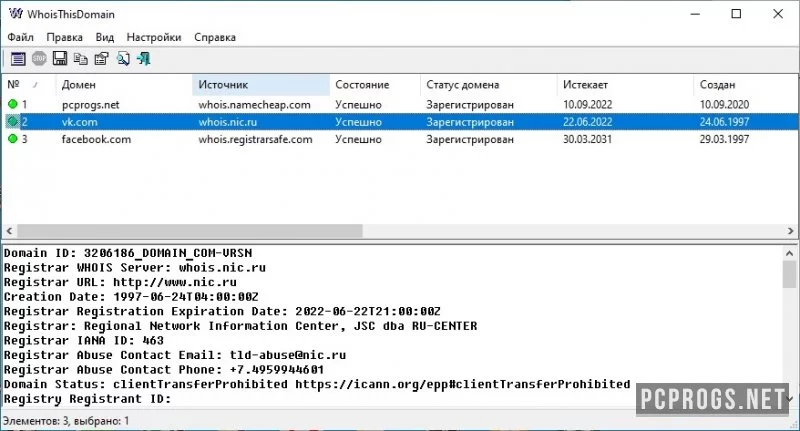Viewport: 800px width, 431px height.
Task: Click details pane scroll up arrow
Action: click(790, 253)
